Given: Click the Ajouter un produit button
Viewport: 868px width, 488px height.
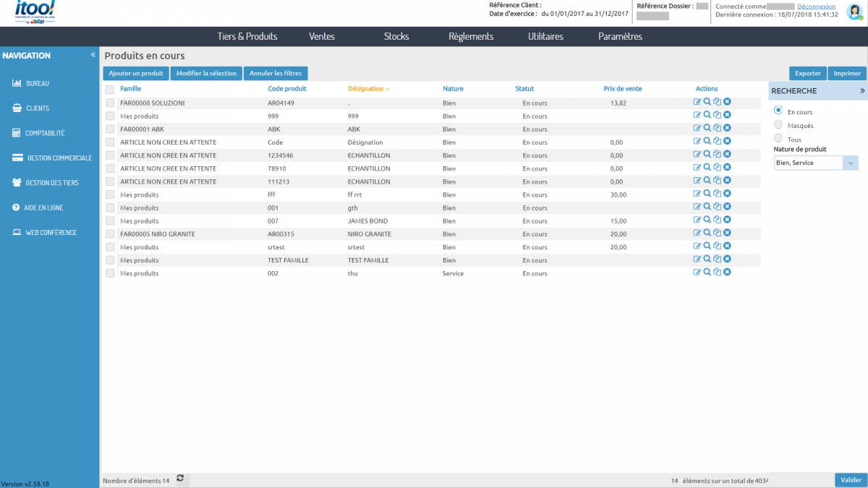Looking at the screenshot, I should click(136, 73).
